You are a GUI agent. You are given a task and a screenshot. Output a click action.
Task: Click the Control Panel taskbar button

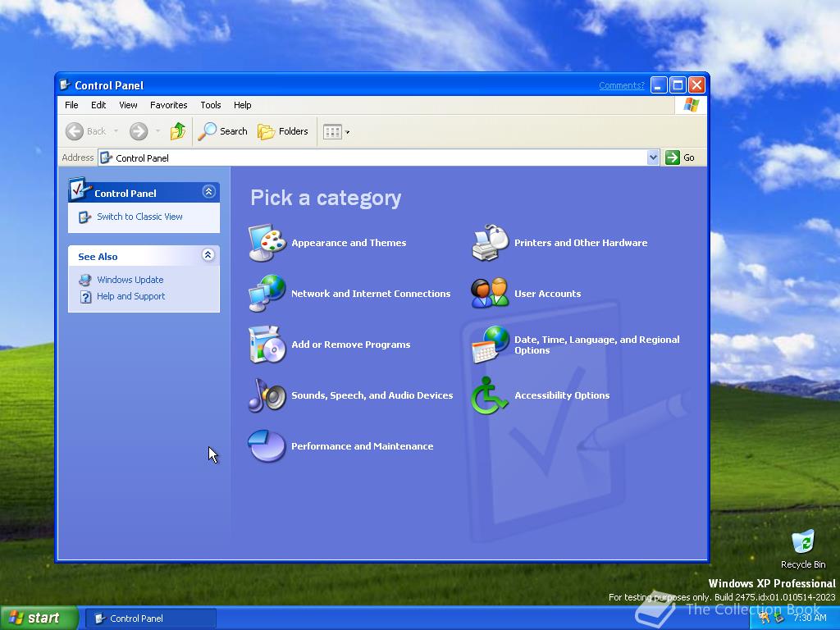[151, 619]
